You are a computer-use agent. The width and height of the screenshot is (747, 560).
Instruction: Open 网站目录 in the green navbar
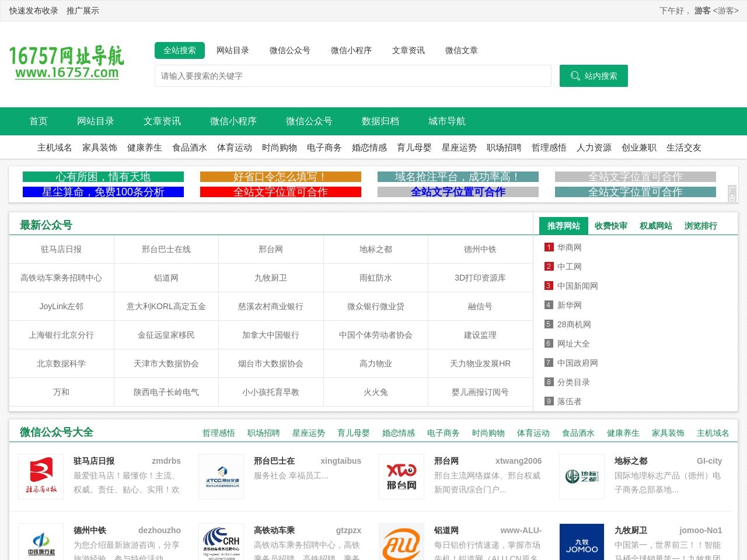pyautogui.click(x=96, y=121)
